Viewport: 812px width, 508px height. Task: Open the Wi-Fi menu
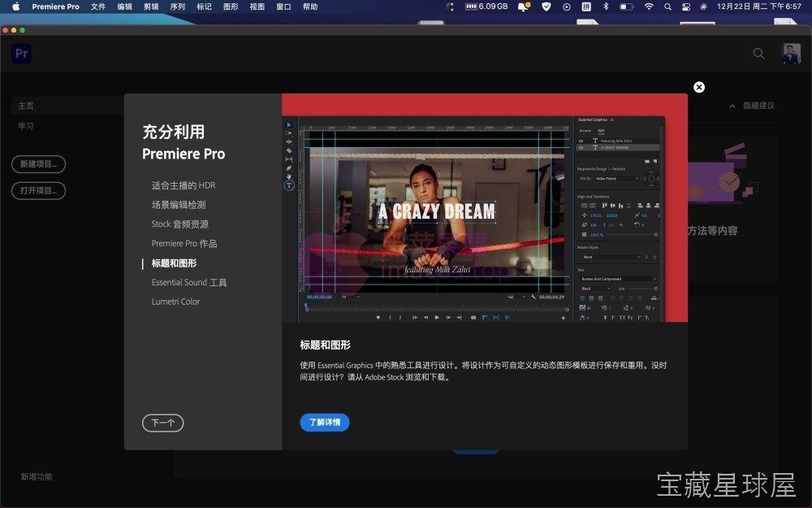[649, 7]
